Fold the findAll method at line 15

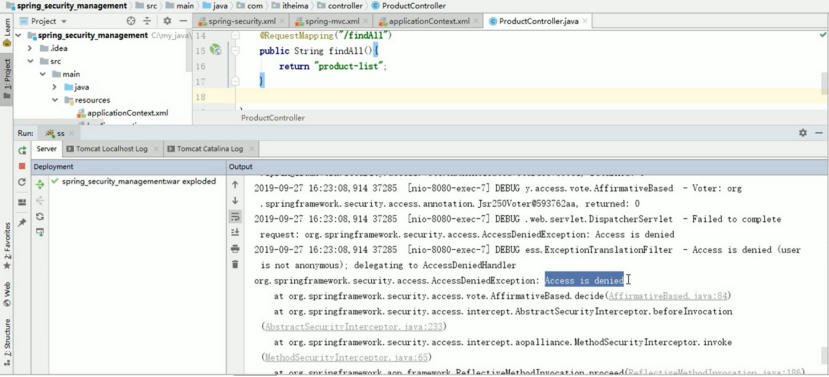click(x=235, y=51)
